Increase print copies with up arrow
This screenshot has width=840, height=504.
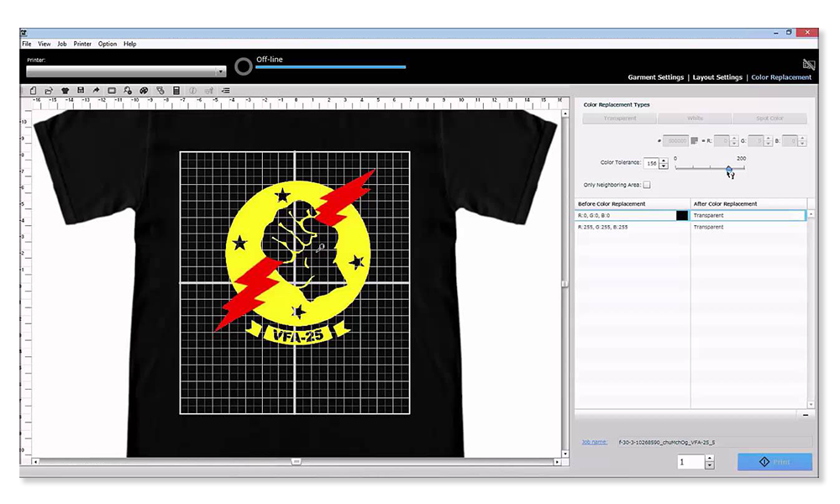[x=709, y=459]
